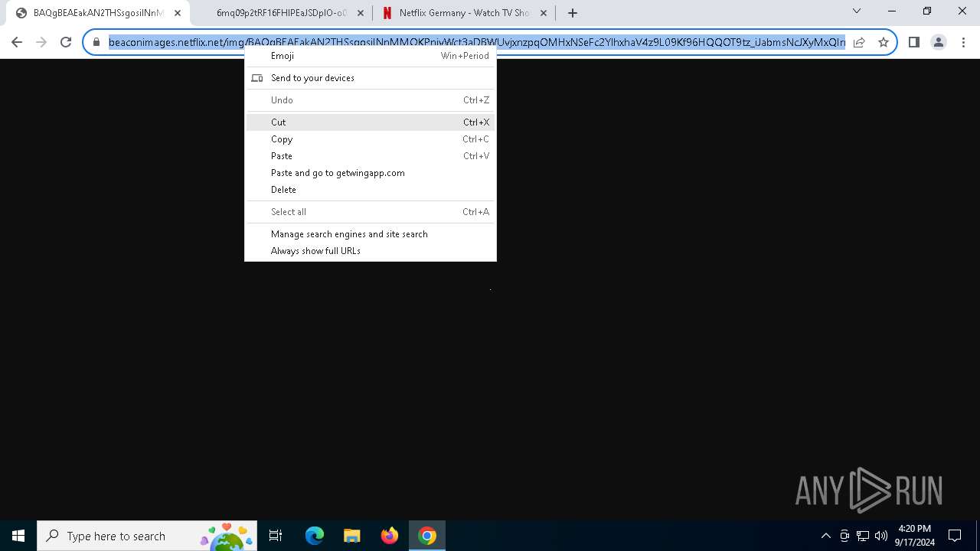Open the Chrome side panel icon

913,42
